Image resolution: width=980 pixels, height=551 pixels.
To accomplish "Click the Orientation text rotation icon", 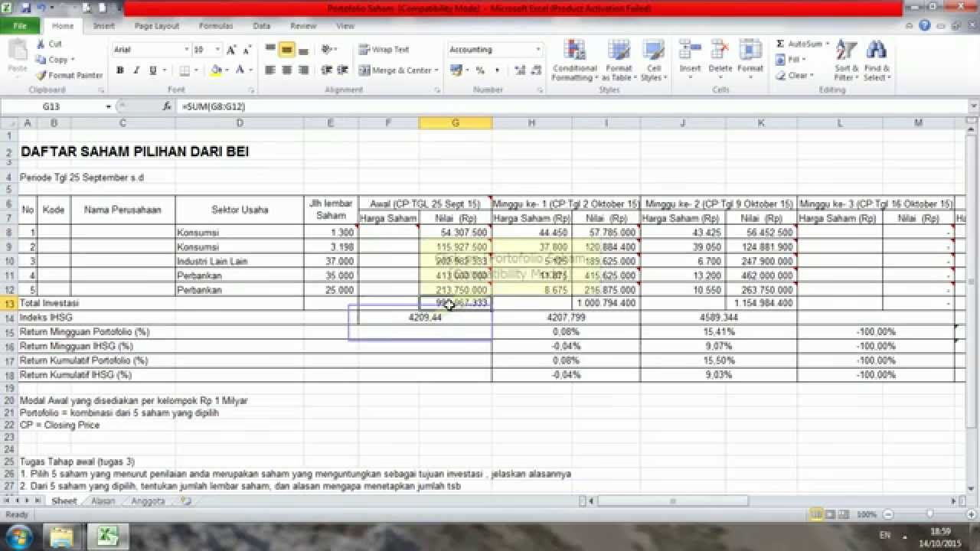I will tap(327, 50).
